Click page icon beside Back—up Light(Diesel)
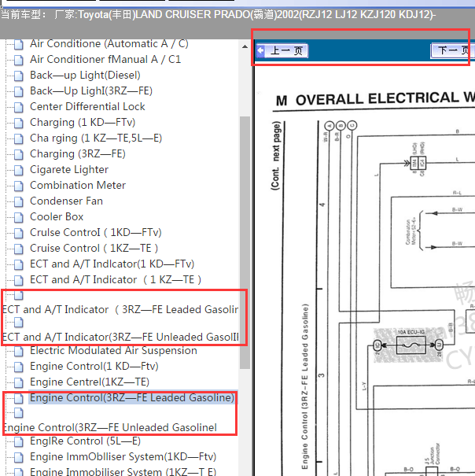This screenshot has width=475, height=476. coord(19,76)
